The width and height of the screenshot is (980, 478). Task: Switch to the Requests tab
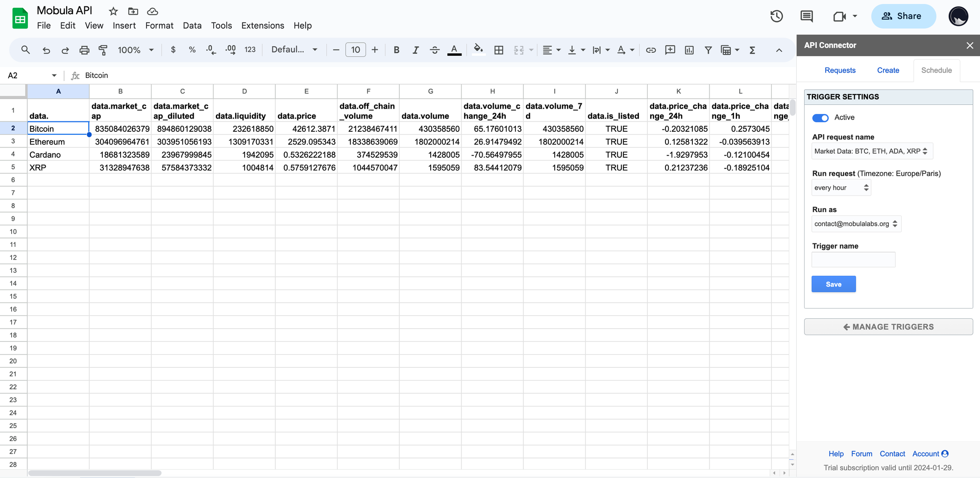click(x=840, y=70)
